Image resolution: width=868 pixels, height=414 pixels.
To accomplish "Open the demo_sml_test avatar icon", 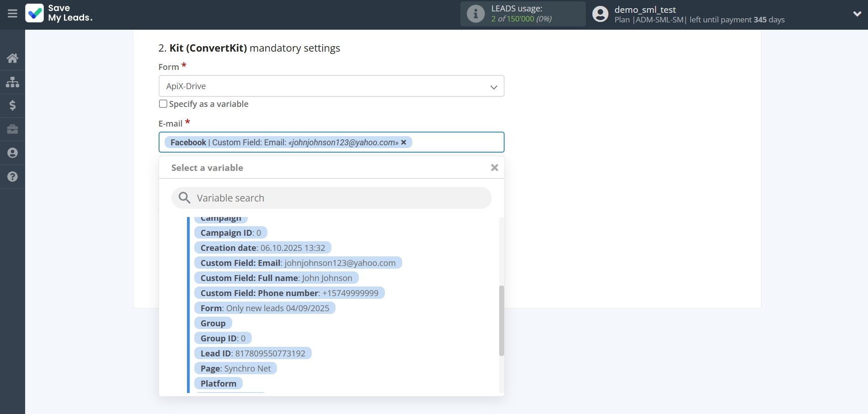I will click(x=600, y=14).
